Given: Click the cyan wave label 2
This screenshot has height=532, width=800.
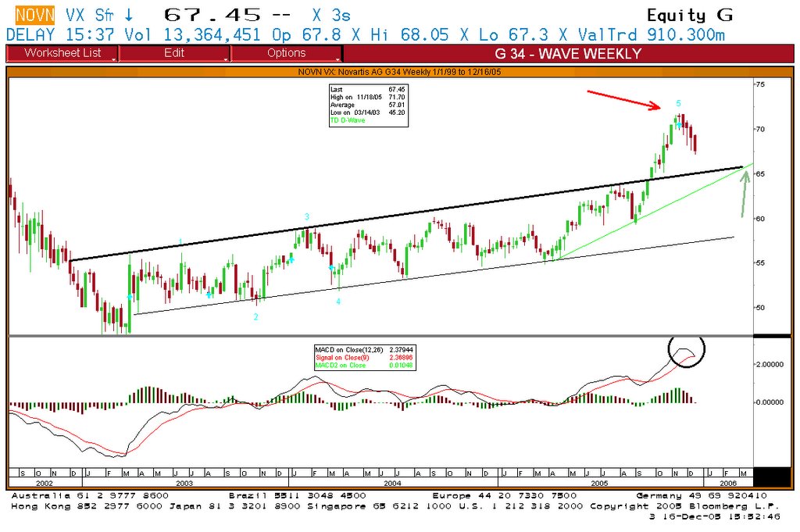Looking at the screenshot, I should (x=255, y=316).
